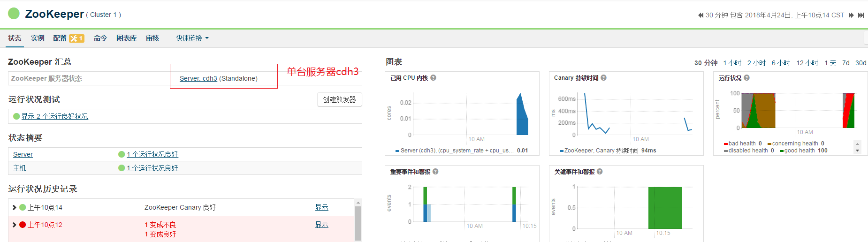Open the 图表库 tab
Viewport: 868px width, 242px height.
pos(127,38)
